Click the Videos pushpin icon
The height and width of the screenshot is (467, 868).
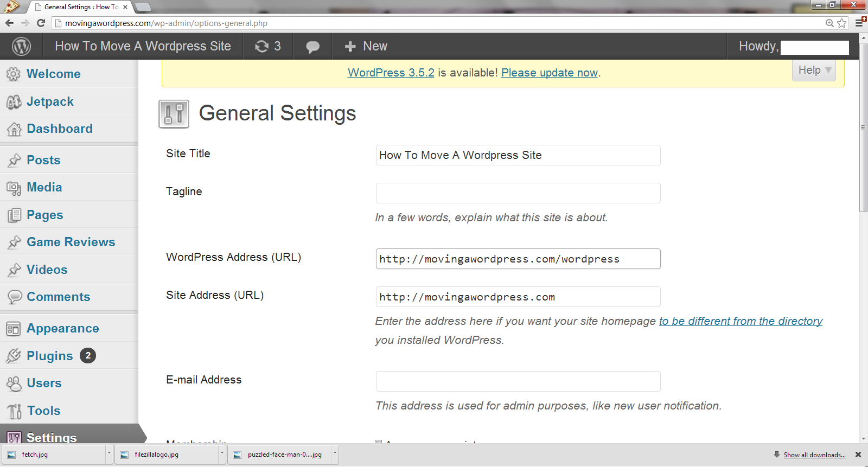14,270
